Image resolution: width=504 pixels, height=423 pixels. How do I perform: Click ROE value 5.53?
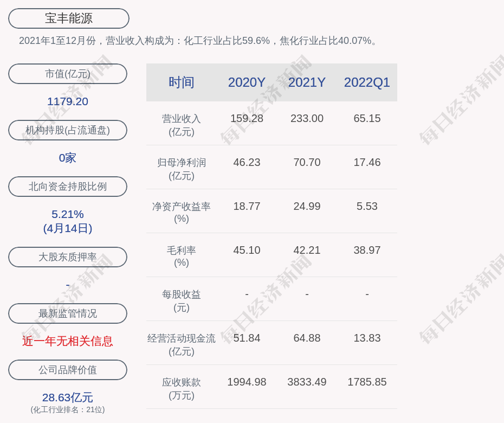pyautogui.click(x=367, y=206)
